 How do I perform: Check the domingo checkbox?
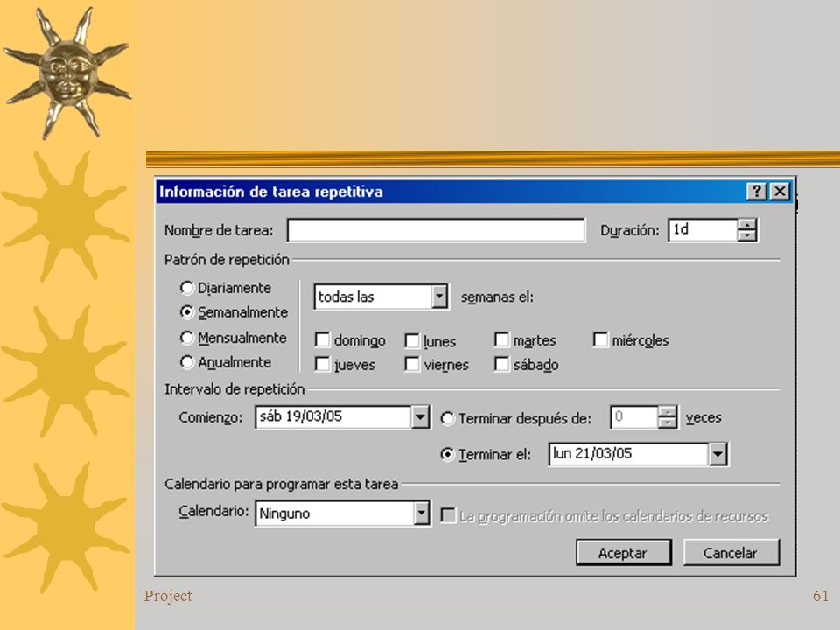323,339
